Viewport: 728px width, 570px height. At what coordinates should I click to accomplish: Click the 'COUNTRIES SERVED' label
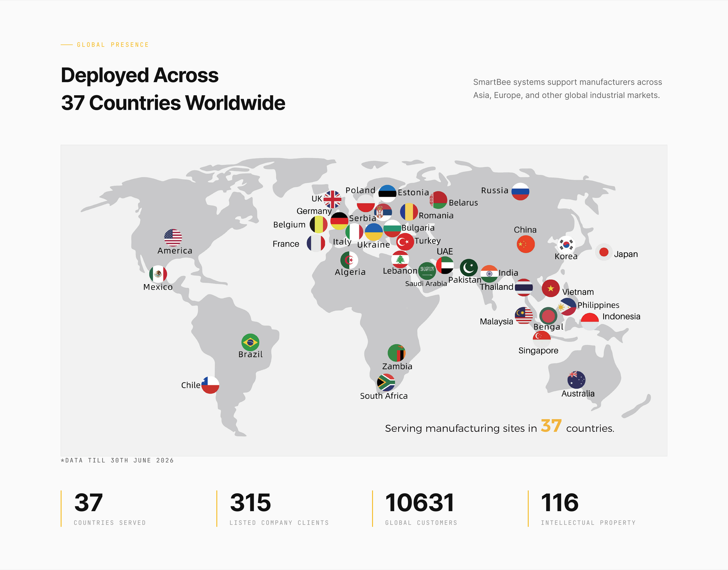tap(110, 522)
